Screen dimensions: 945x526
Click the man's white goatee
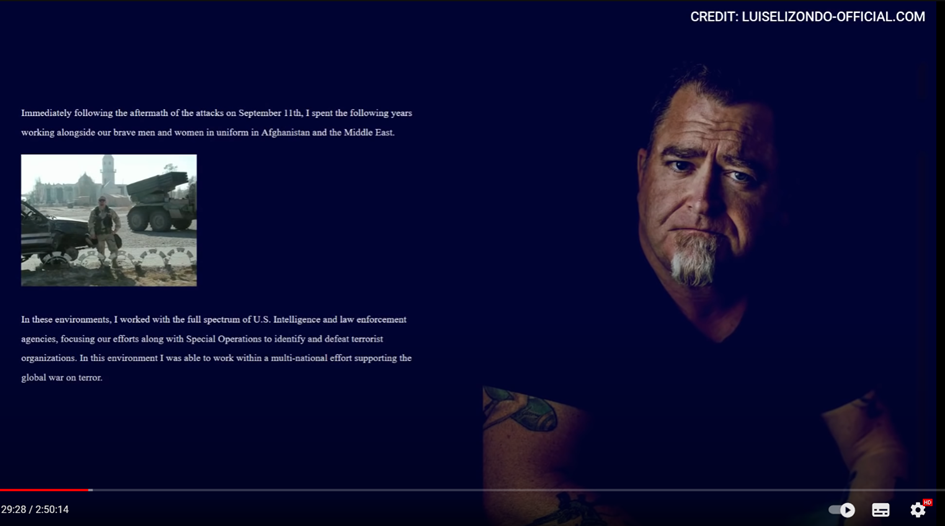coord(694,259)
